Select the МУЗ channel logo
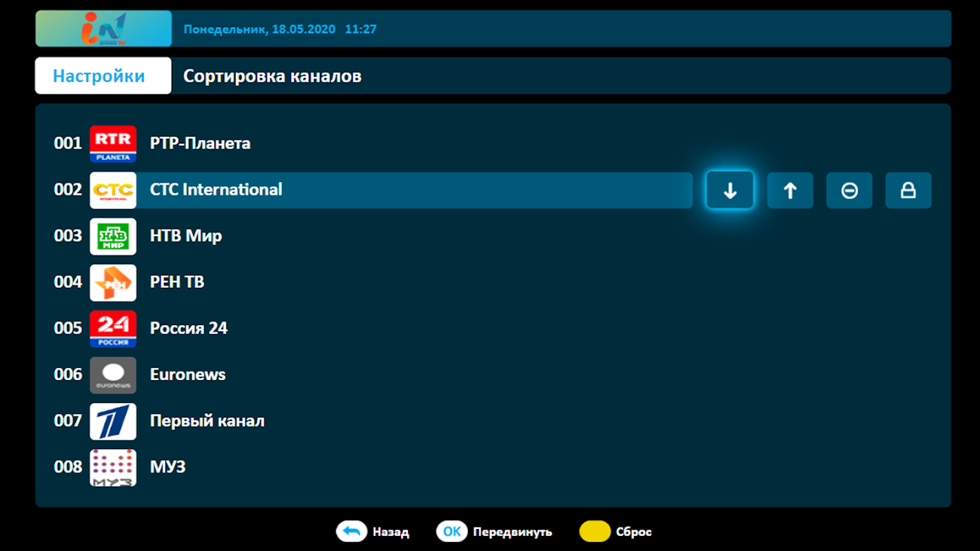980x551 pixels. coord(113,467)
